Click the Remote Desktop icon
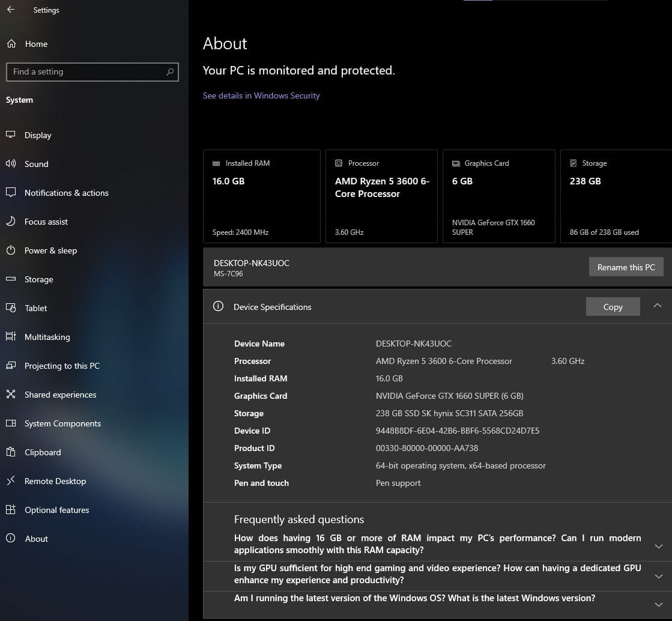This screenshot has height=621, width=672. click(11, 481)
